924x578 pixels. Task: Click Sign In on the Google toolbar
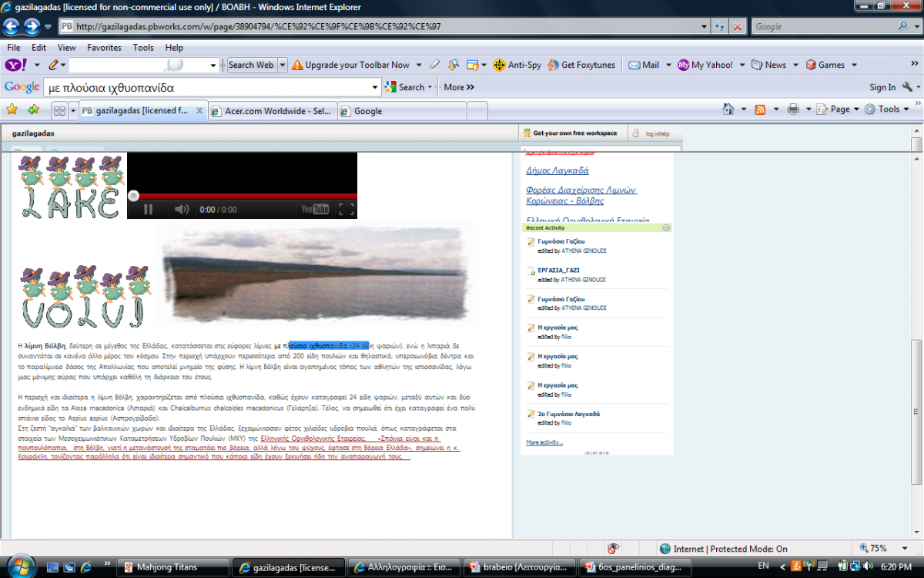click(882, 87)
